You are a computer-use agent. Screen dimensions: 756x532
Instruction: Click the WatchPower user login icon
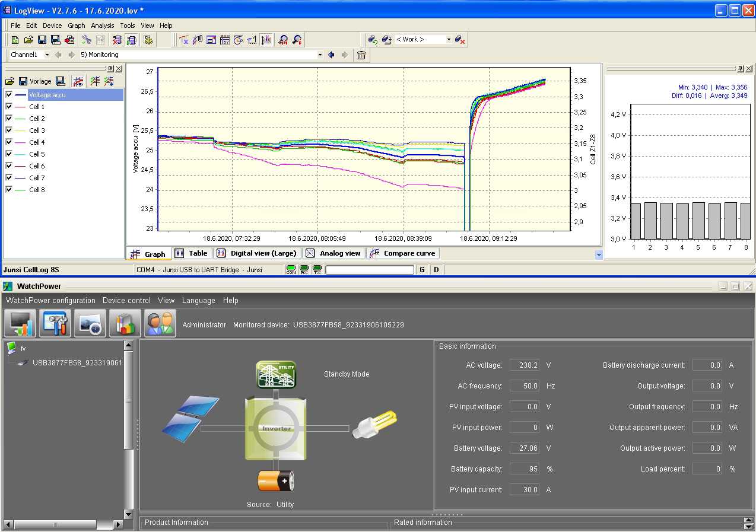pyautogui.click(x=160, y=323)
